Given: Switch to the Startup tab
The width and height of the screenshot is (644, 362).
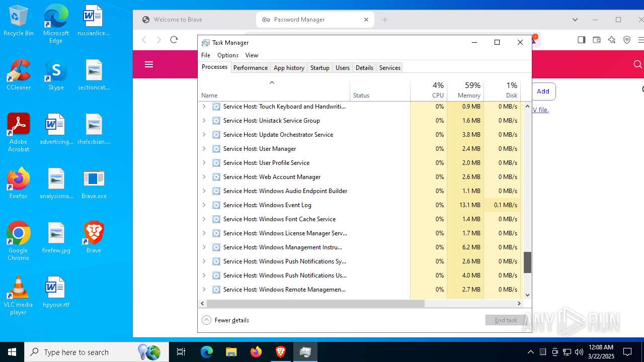Looking at the screenshot, I should click(x=320, y=68).
